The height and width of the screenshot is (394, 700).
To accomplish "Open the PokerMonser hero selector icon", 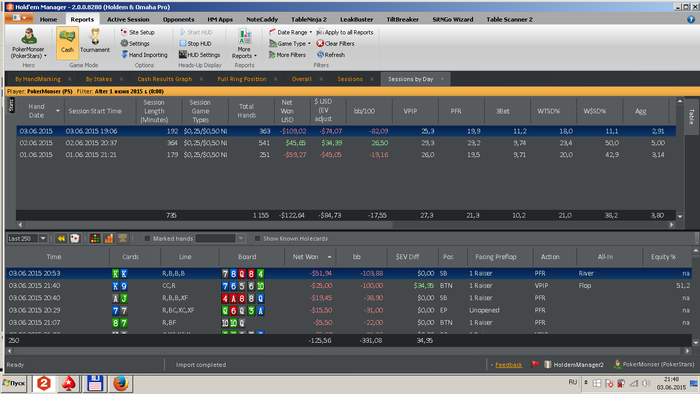I will point(29,36).
